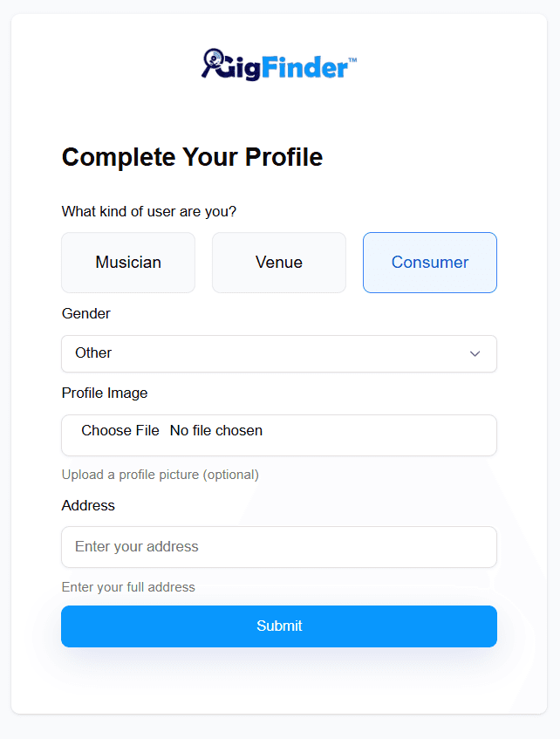This screenshot has height=739, width=560.
Task: Click the GigFinder logo
Action: tap(279, 65)
